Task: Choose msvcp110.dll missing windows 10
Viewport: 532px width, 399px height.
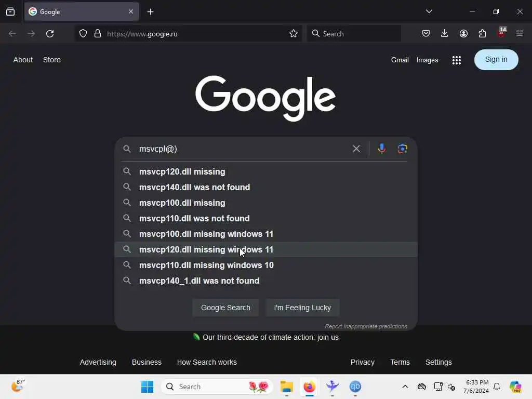Action: click(x=266, y=265)
